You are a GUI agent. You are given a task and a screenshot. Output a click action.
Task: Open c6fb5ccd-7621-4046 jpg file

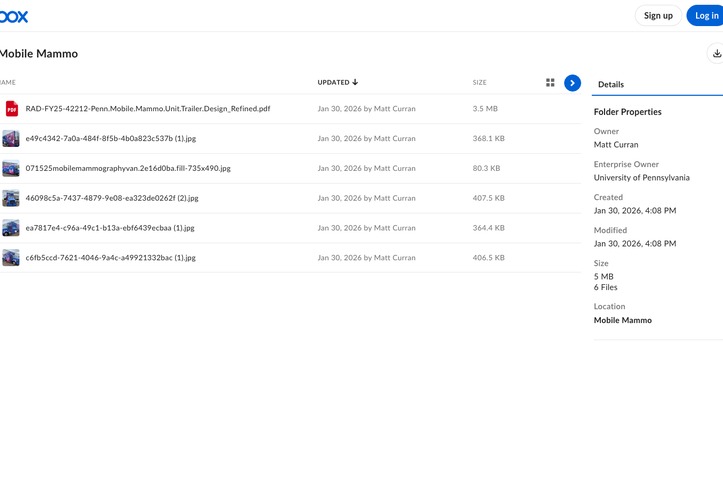[111, 258]
